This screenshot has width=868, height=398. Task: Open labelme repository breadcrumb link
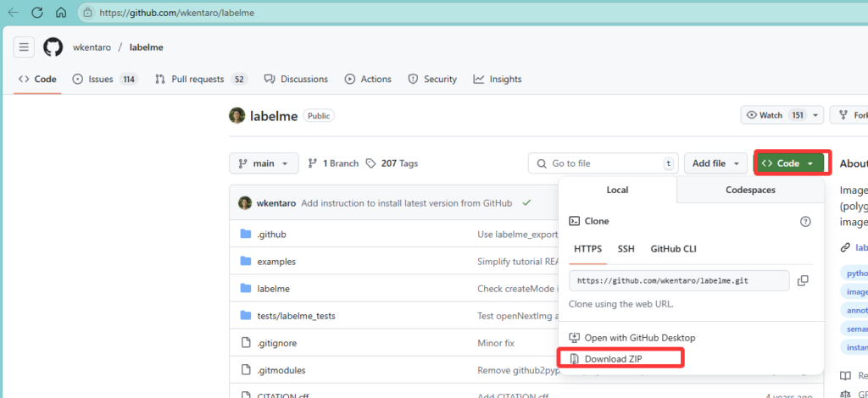[146, 47]
